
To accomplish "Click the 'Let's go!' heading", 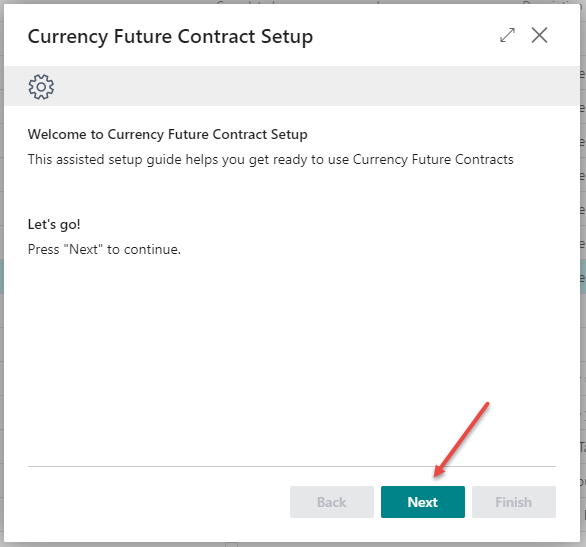I will click(x=54, y=224).
